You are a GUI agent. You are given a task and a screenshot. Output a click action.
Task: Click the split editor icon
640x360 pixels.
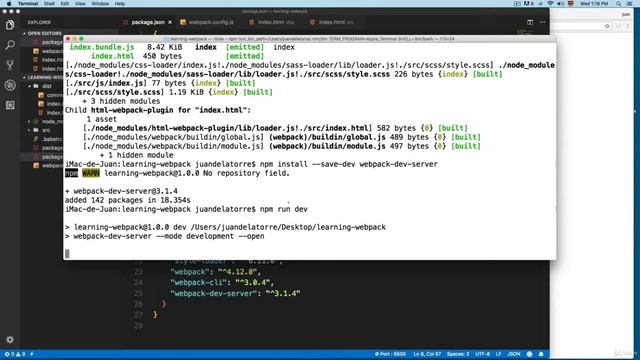530,22
